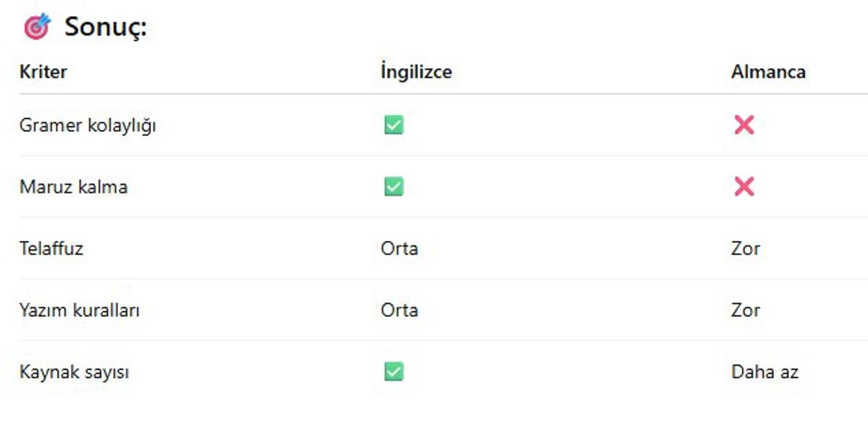The height and width of the screenshot is (433, 868).
Task: Click Orta in Yazım kuralları row
Action: click(x=399, y=311)
